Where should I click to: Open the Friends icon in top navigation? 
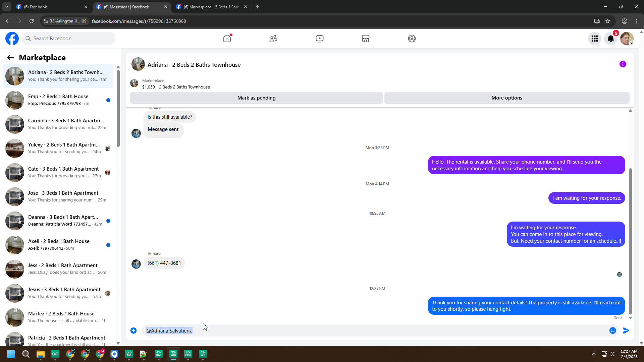tap(273, 39)
